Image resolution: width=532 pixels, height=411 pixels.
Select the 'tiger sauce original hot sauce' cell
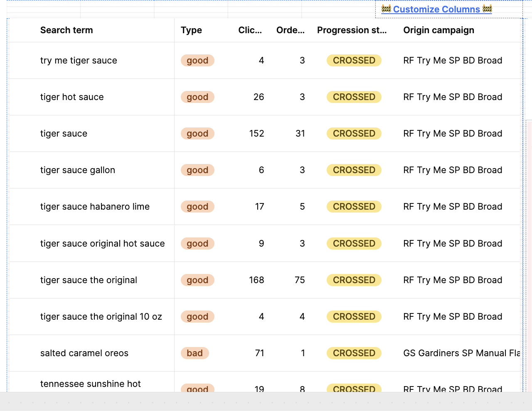(102, 244)
